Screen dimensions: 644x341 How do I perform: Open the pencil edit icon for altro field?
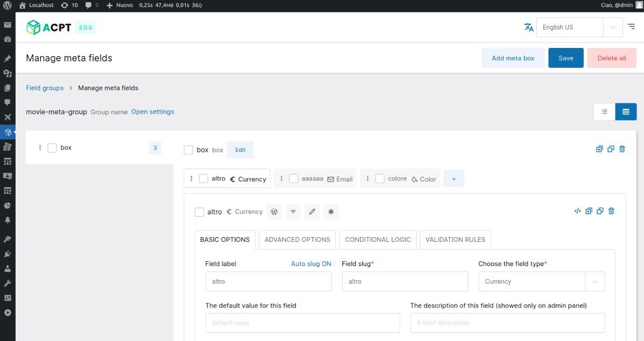point(312,212)
